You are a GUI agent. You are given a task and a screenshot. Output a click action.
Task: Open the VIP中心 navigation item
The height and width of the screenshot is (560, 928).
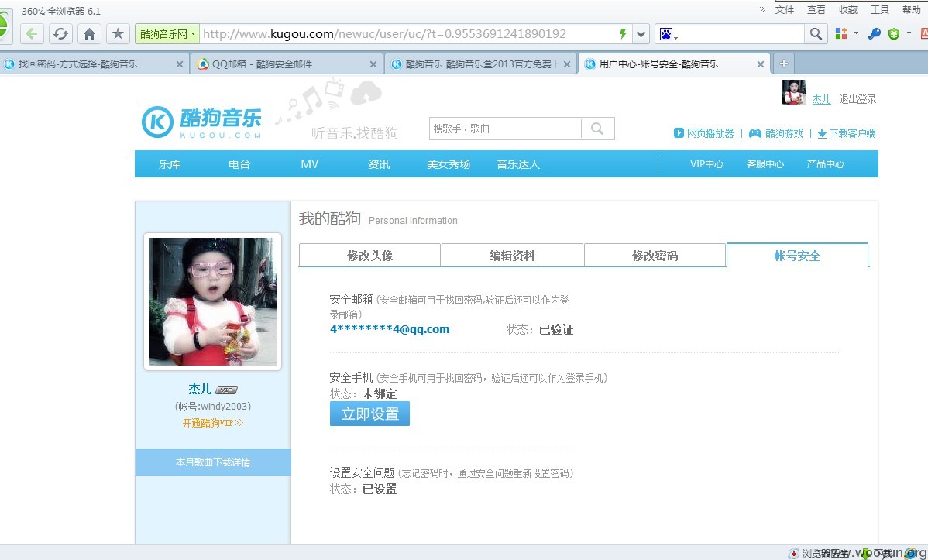click(706, 164)
